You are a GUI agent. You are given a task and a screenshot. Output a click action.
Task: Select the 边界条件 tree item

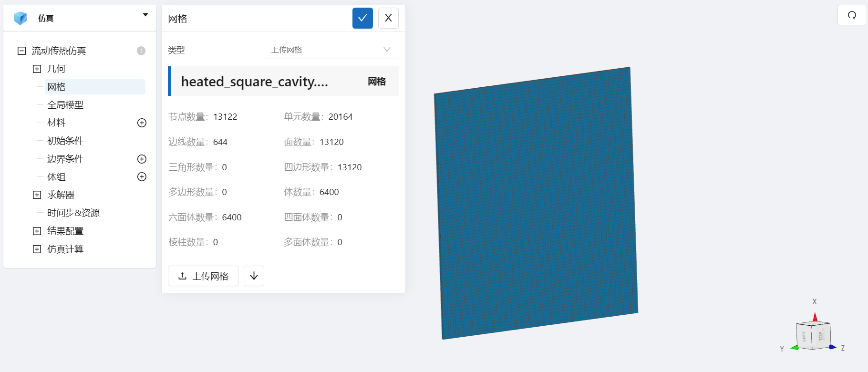[x=65, y=159]
